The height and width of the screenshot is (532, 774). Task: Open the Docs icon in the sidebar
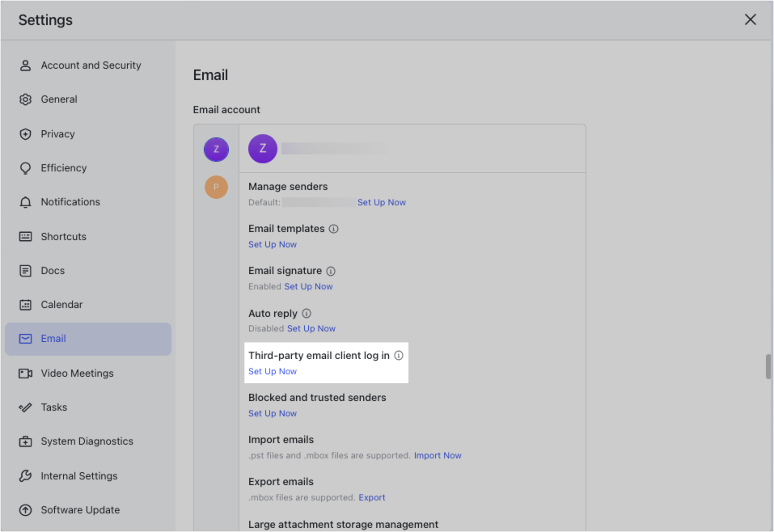tap(25, 270)
